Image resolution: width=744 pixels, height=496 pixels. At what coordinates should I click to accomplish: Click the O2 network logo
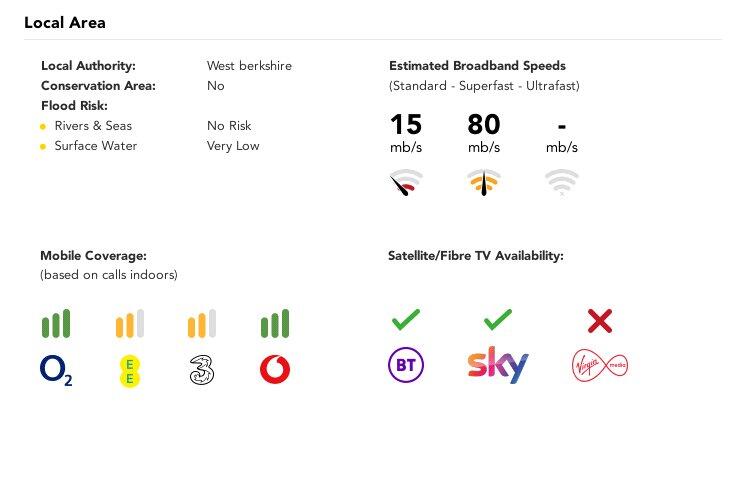(56, 370)
